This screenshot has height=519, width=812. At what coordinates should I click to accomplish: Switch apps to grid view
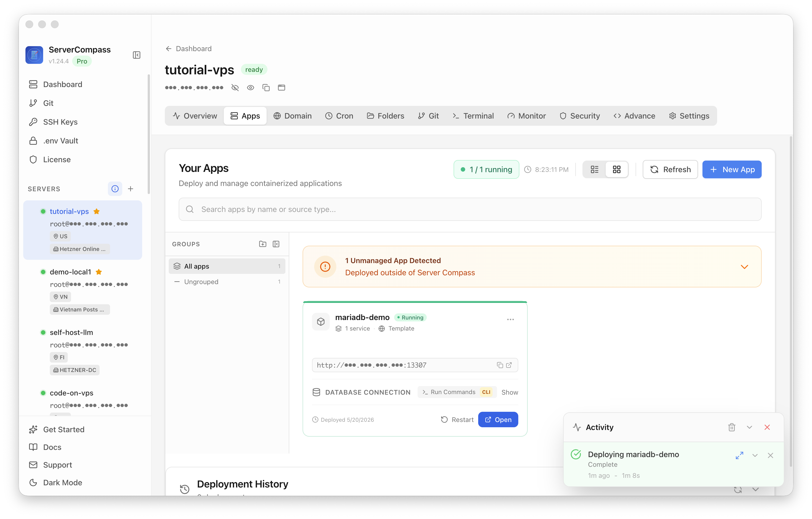tap(616, 169)
